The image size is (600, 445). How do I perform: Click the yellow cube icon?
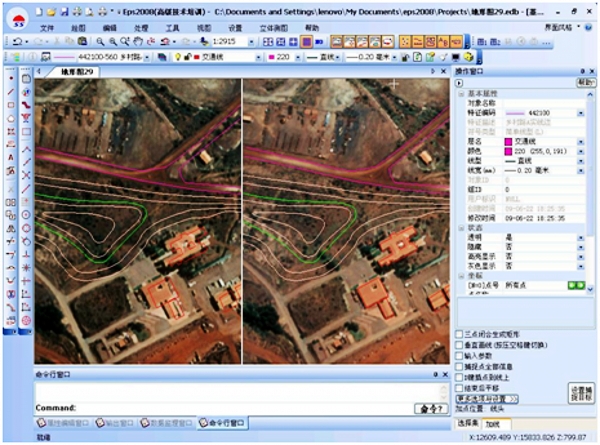coord(468,57)
